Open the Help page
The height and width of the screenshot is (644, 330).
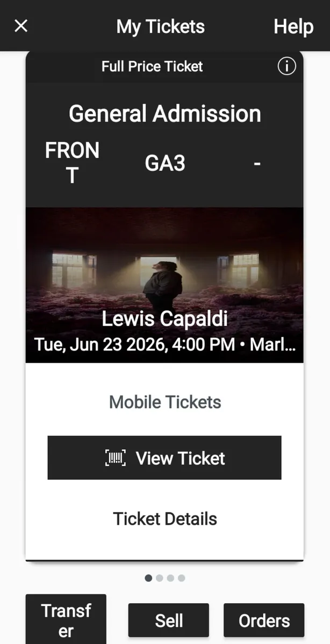[x=293, y=26]
